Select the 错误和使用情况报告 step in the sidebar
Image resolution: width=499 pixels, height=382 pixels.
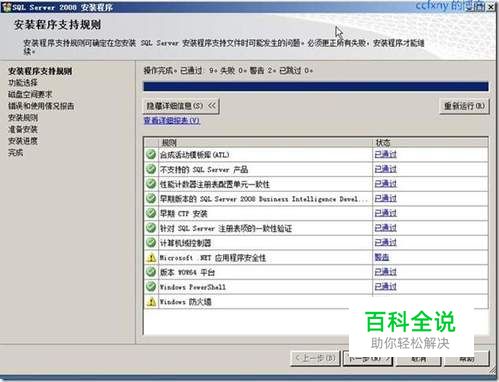41,106
